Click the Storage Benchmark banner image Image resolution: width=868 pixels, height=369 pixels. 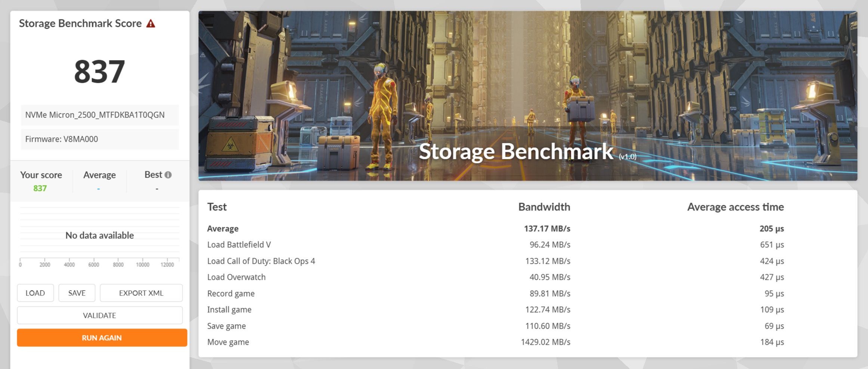(528, 96)
